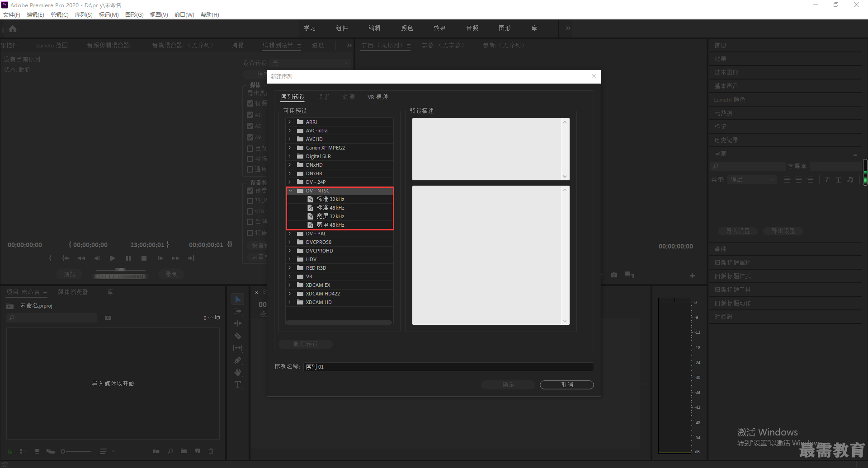
Task: Click the New Item icon
Action: pyautogui.click(x=198, y=451)
